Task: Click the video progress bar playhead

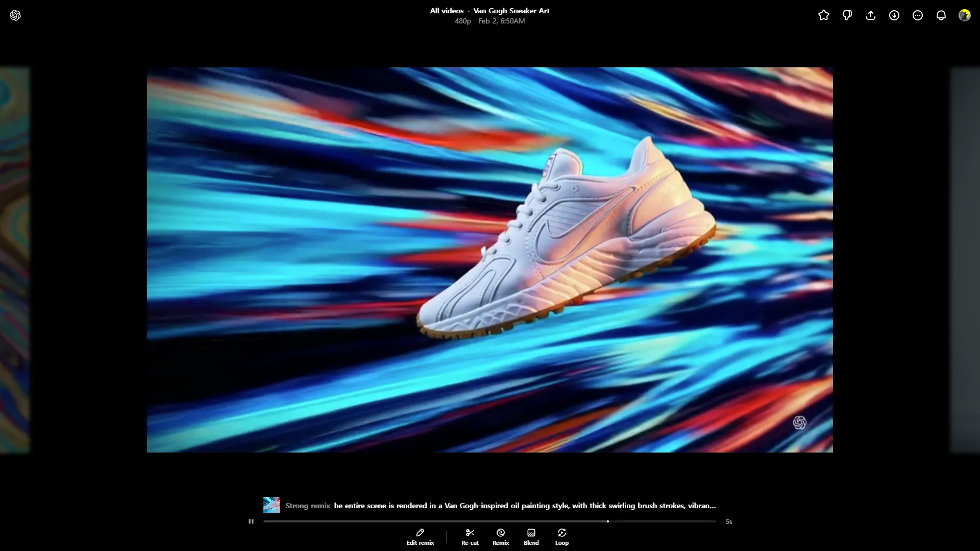Action: pyautogui.click(x=608, y=521)
